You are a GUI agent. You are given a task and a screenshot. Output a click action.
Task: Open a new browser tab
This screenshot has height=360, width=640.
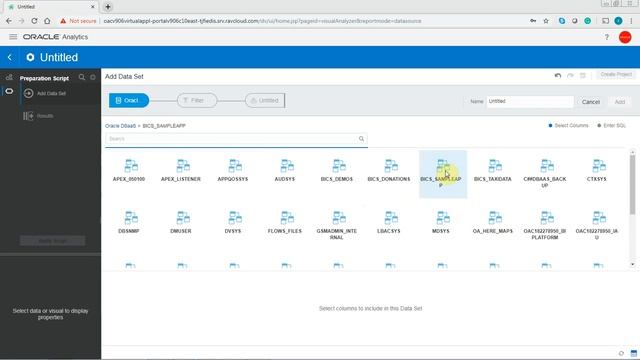point(108,7)
